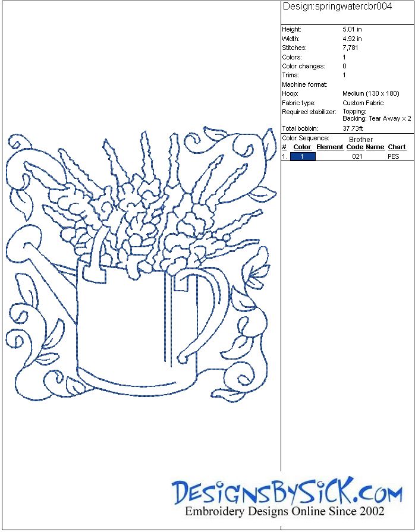
Task: Click the Brother thread brand label
Action: 361,139
